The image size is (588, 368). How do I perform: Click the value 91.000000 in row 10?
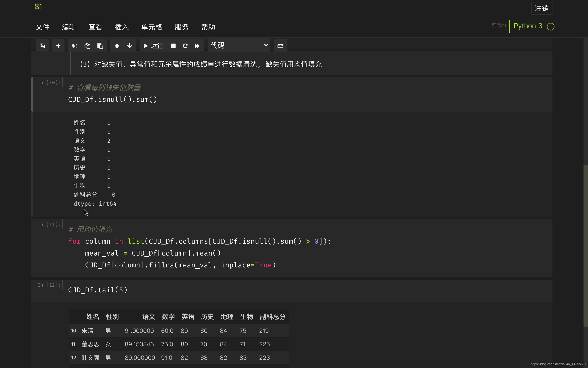pyautogui.click(x=139, y=331)
